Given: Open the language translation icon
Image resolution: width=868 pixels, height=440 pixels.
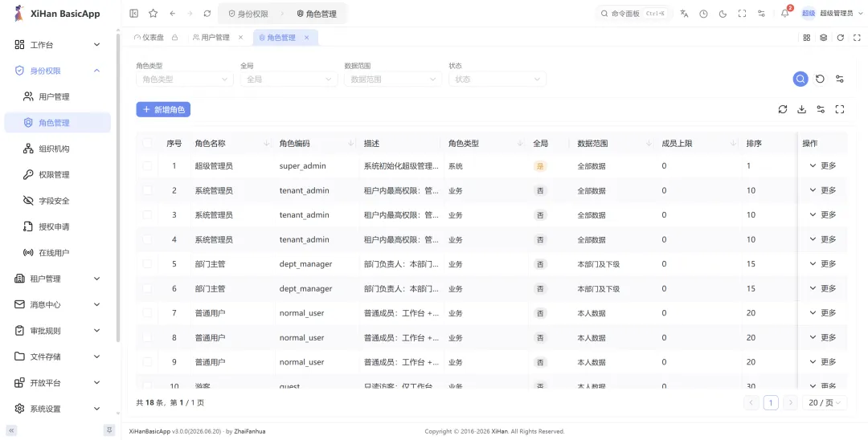Looking at the screenshot, I should coord(684,14).
